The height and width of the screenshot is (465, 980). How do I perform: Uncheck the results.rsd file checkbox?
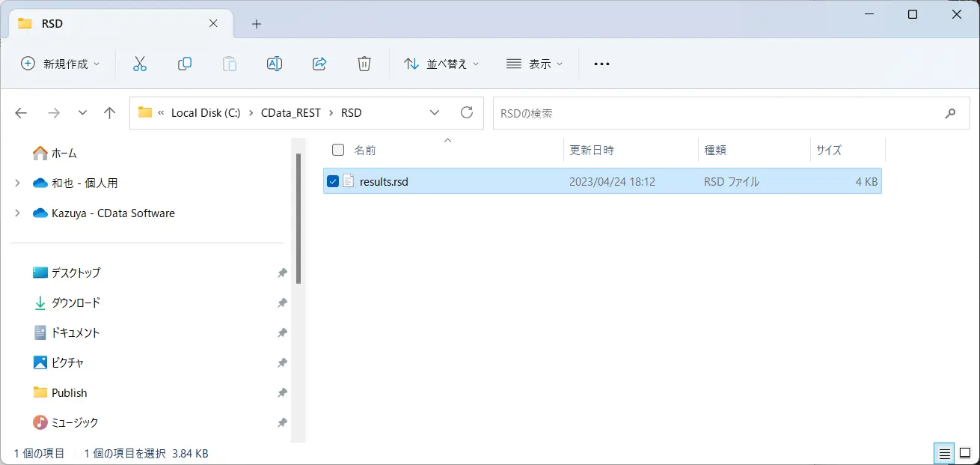pos(333,181)
